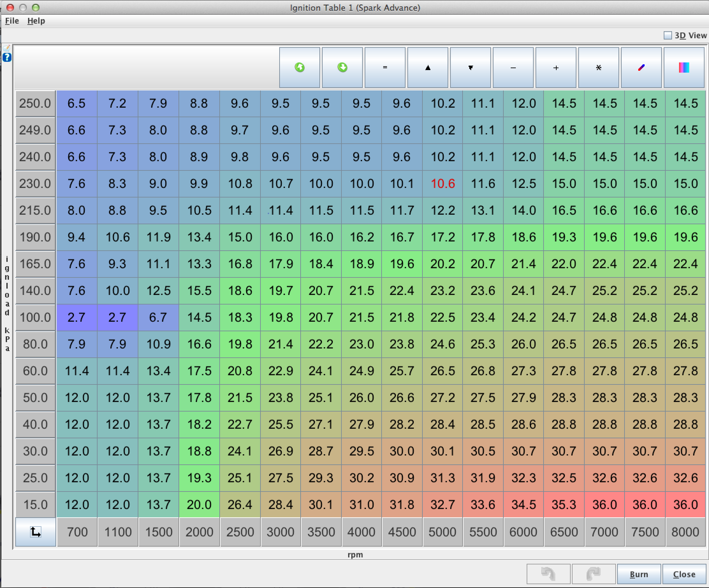Click the blue question mark help icon
The width and height of the screenshot is (709, 588).
coord(7,57)
